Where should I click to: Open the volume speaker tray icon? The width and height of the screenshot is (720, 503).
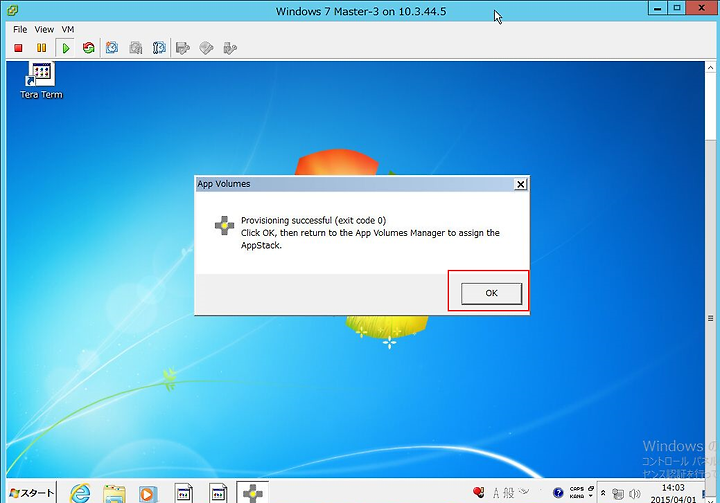[635, 494]
